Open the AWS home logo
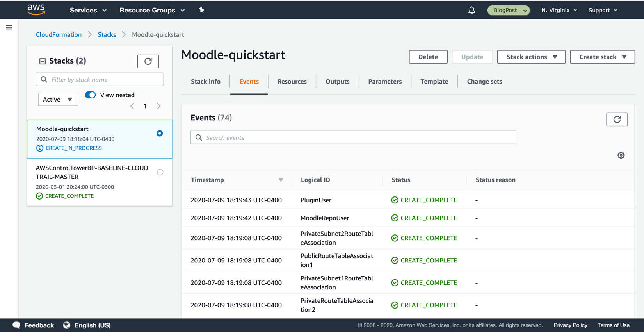 (36, 10)
